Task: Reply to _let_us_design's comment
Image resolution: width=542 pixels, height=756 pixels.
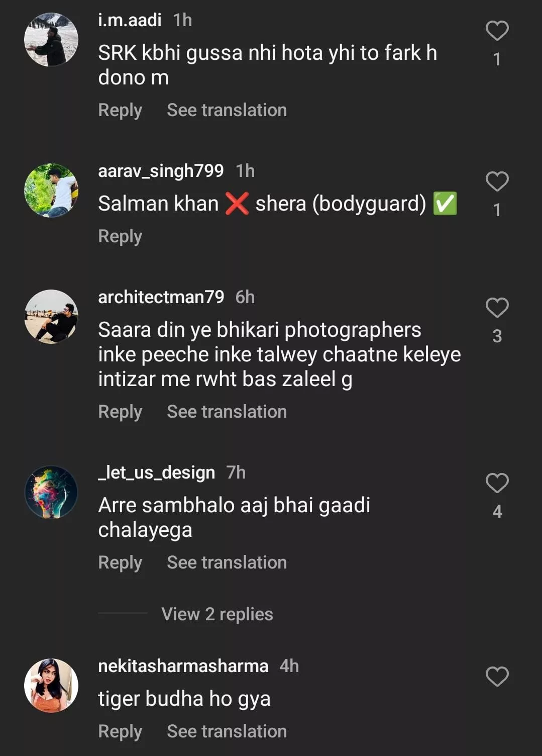Action: click(x=120, y=562)
